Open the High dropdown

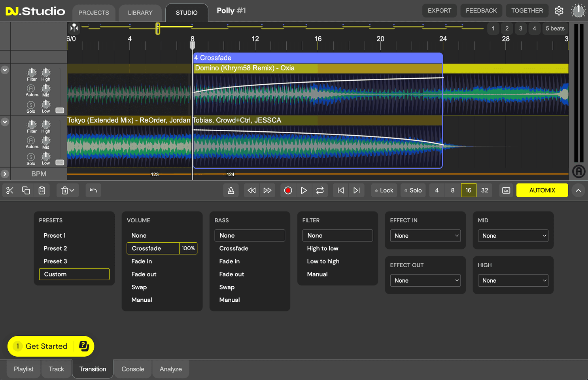pos(513,280)
